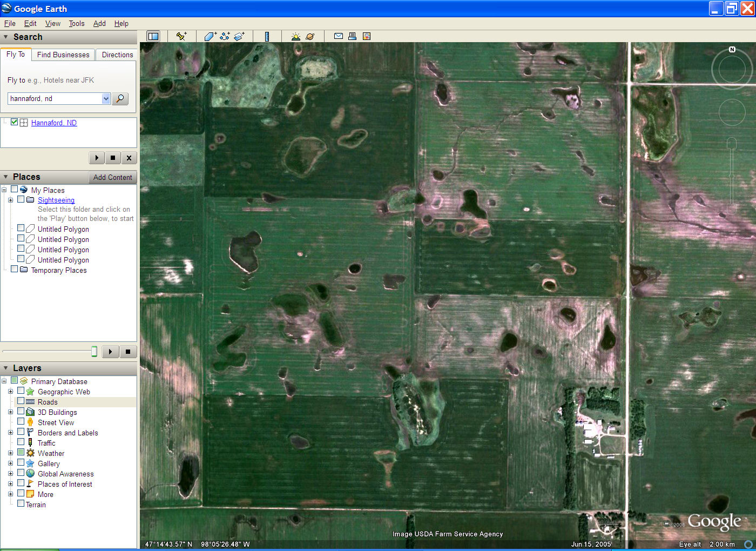This screenshot has width=756, height=551.
Task: Click the streaming status indicator icon
Action: (x=748, y=544)
